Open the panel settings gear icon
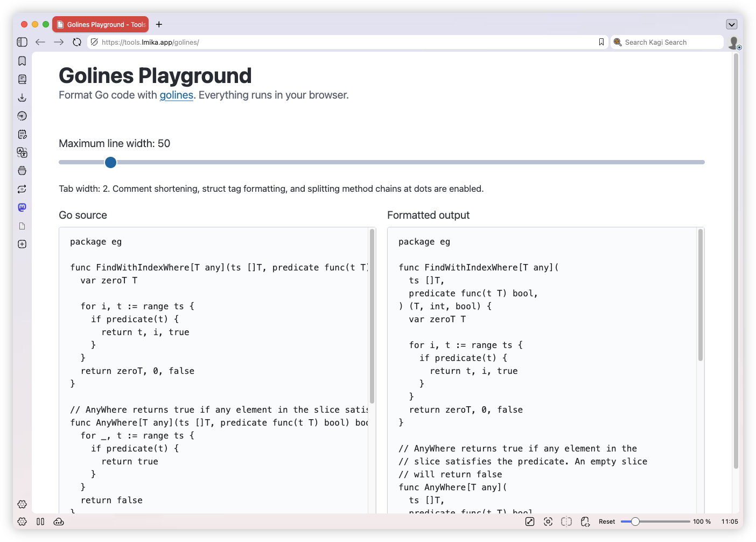The width and height of the screenshot is (756, 542). (x=22, y=504)
